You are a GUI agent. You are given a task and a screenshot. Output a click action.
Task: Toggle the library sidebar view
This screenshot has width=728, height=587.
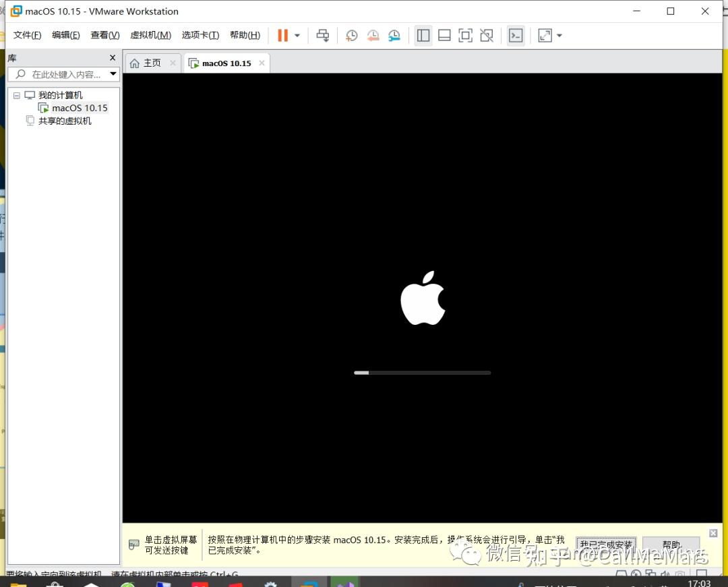(x=423, y=35)
